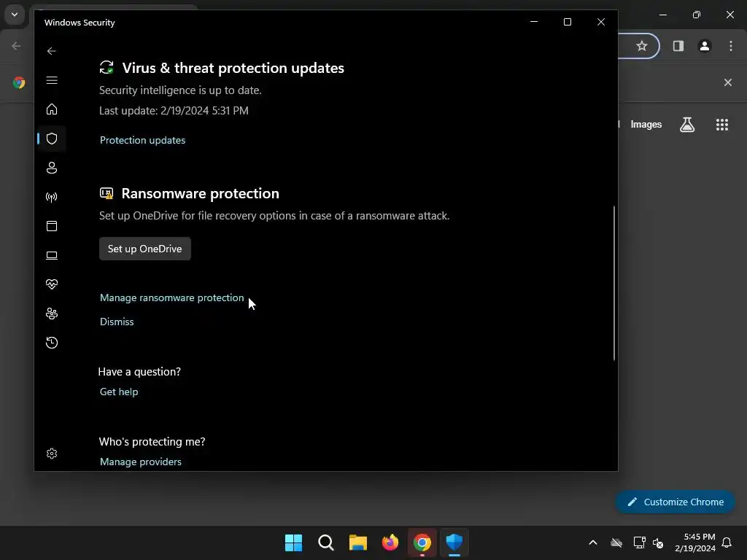Open Protection history clock icon
747x560 pixels.
[52, 343]
